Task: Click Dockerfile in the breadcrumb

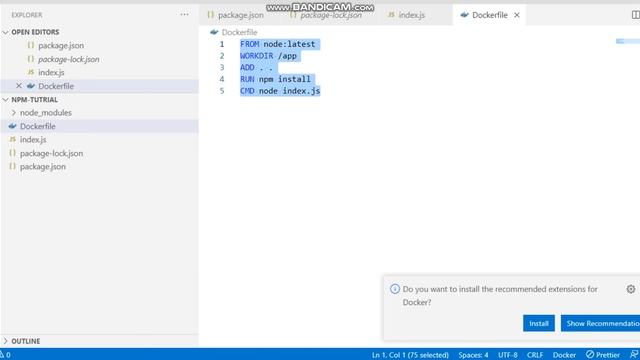Action: [x=240, y=32]
